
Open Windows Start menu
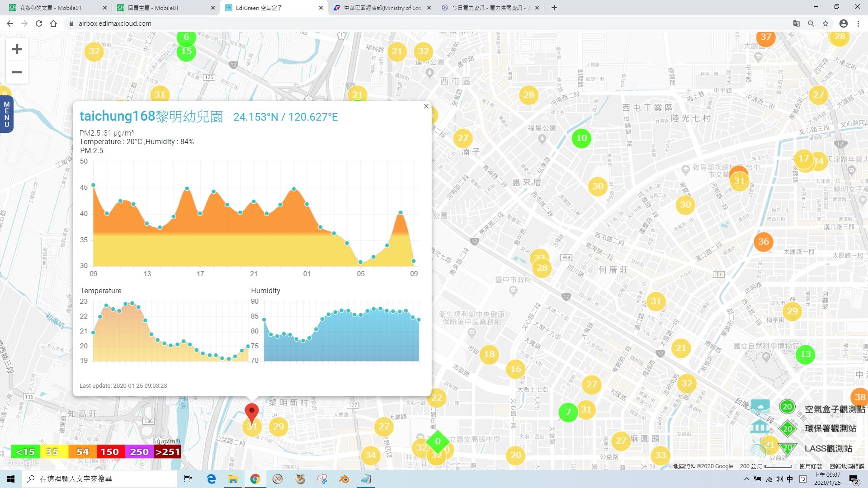(x=11, y=479)
